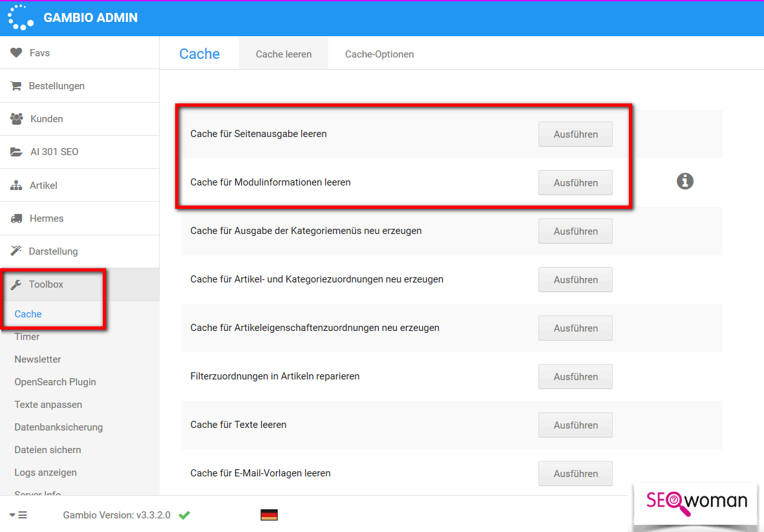Click the AI 301 SEO folder icon
This screenshot has height=532, width=764.
click(x=16, y=151)
